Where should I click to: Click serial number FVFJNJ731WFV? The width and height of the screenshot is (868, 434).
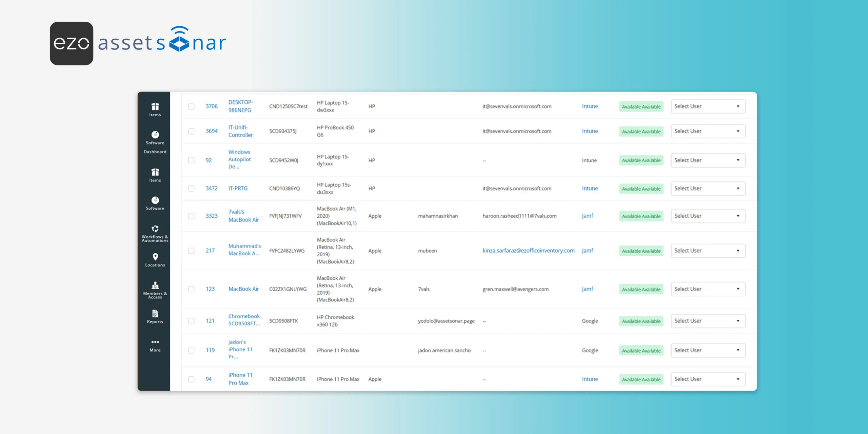tap(285, 216)
